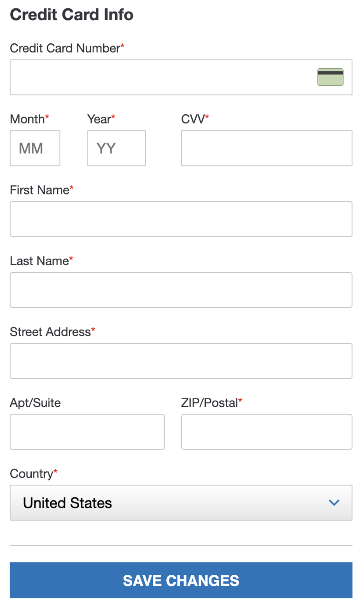Save changes with the blue button
Viewport: 364px width, 614px height.
[x=181, y=580]
